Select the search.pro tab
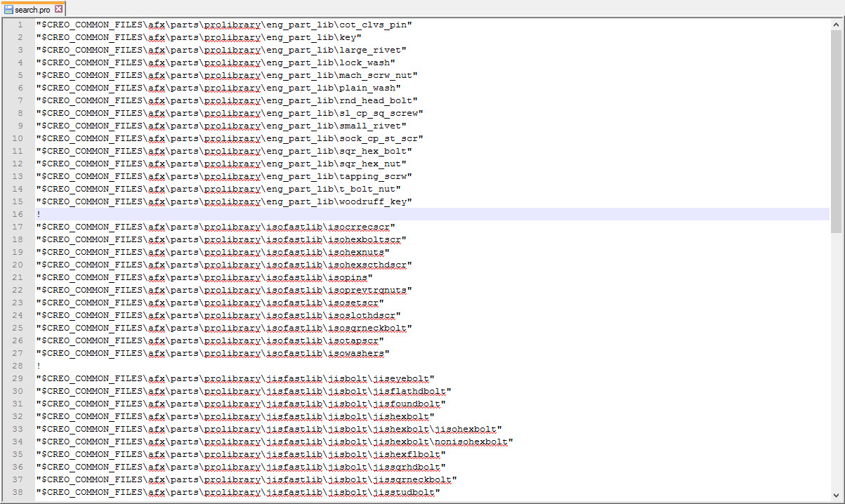This screenshot has width=845, height=504. click(x=33, y=9)
